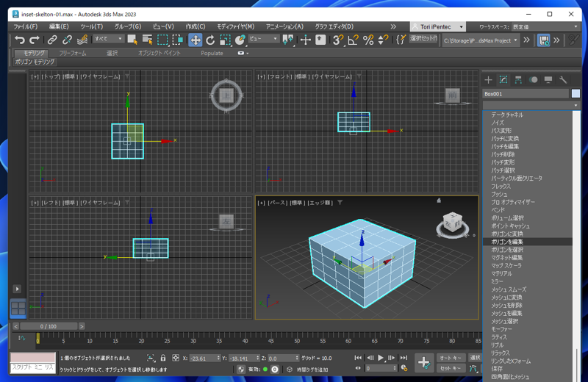Open the Use Pivot Point Center flyout
The width and height of the screenshot is (588, 382).
click(x=288, y=40)
